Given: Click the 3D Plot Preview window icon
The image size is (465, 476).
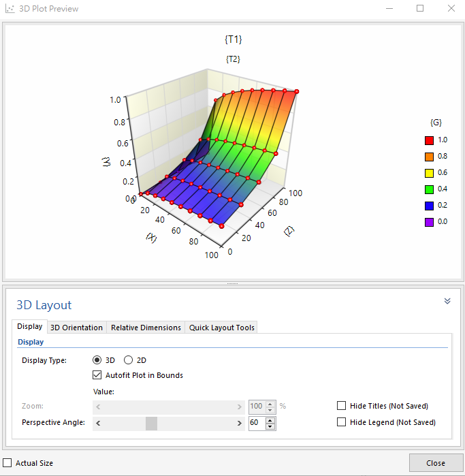Looking at the screenshot, I should pyautogui.click(x=10, y=8).
